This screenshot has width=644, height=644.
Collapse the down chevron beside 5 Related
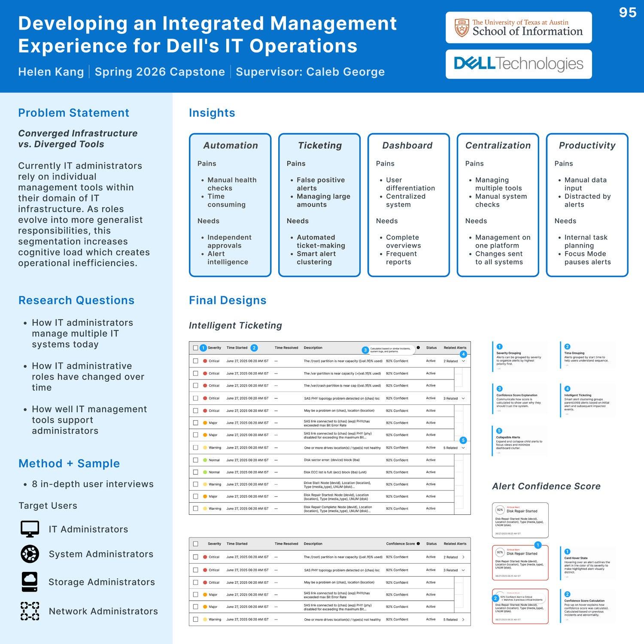(x=463, y=448)
